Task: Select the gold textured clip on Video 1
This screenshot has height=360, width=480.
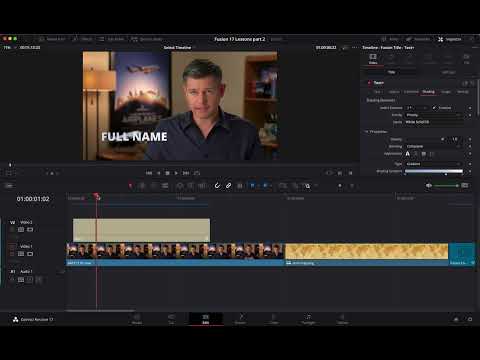Action: [366, 254]
